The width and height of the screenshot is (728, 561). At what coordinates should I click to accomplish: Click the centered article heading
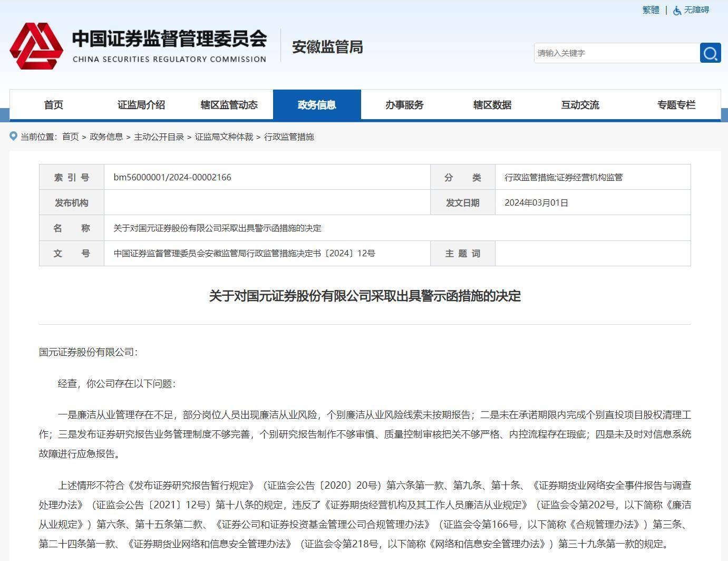coord(365,296)
